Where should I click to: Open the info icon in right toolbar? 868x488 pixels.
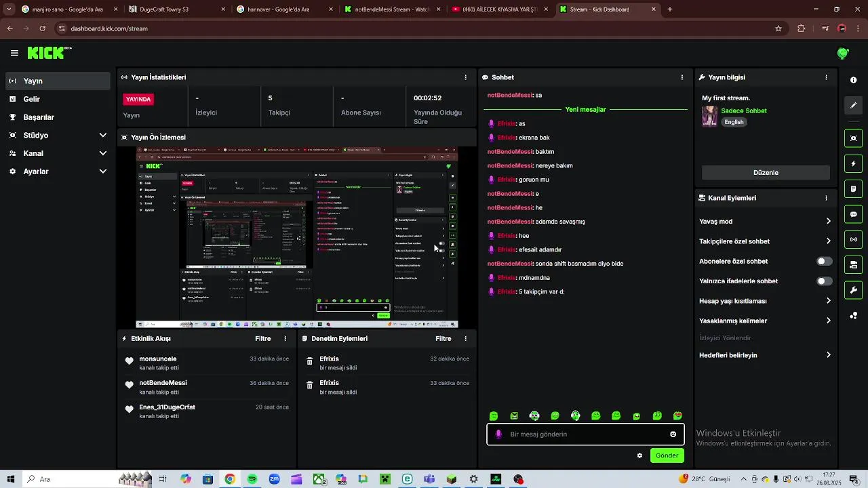(x=853, y=80)
